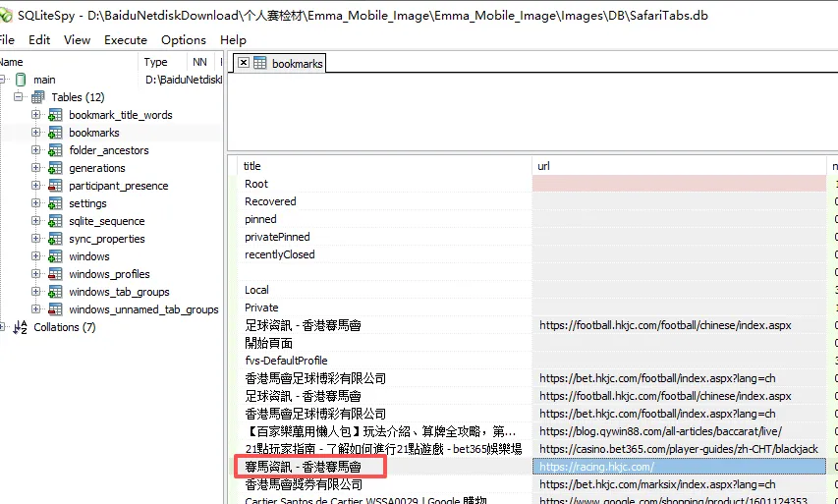Click the windows_profiles table icon
The width and height of the screenshot is (838, 504).
pyautogui.click(x=55, y=274)
